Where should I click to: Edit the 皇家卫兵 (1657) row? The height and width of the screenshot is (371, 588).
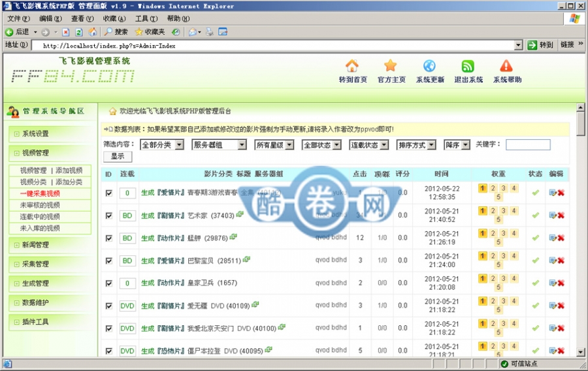[553, 283]
